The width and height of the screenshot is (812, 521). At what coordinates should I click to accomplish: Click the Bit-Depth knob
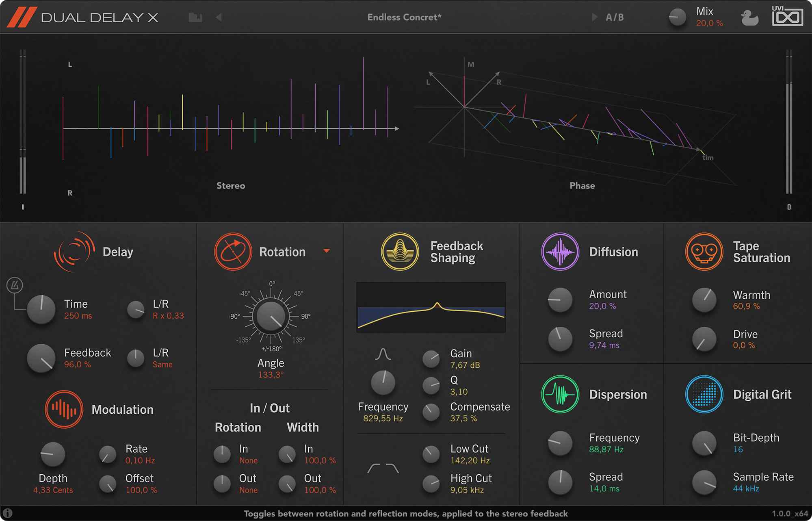tap(704, 443)
